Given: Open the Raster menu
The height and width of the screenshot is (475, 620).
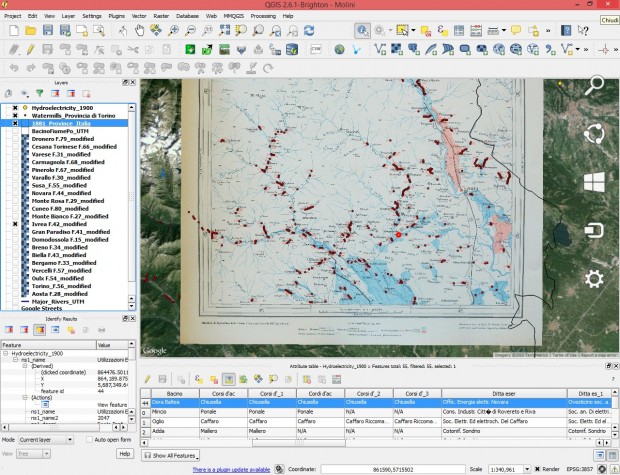Looking at the screenshot, I should [x=161, y=16].
